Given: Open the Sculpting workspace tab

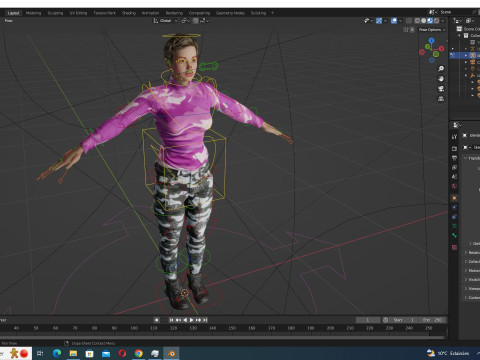Looking at the screenshot, I should pyautogui.click(x=55, y=13).
